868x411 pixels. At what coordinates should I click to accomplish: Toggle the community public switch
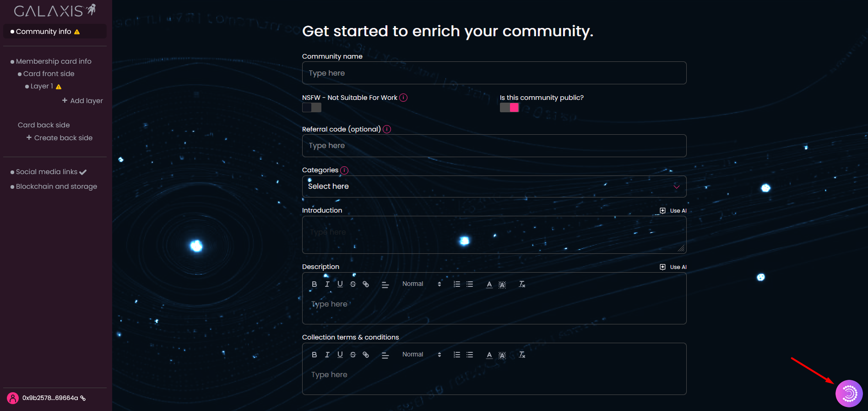pyautogui.click(x=509, y=108)
